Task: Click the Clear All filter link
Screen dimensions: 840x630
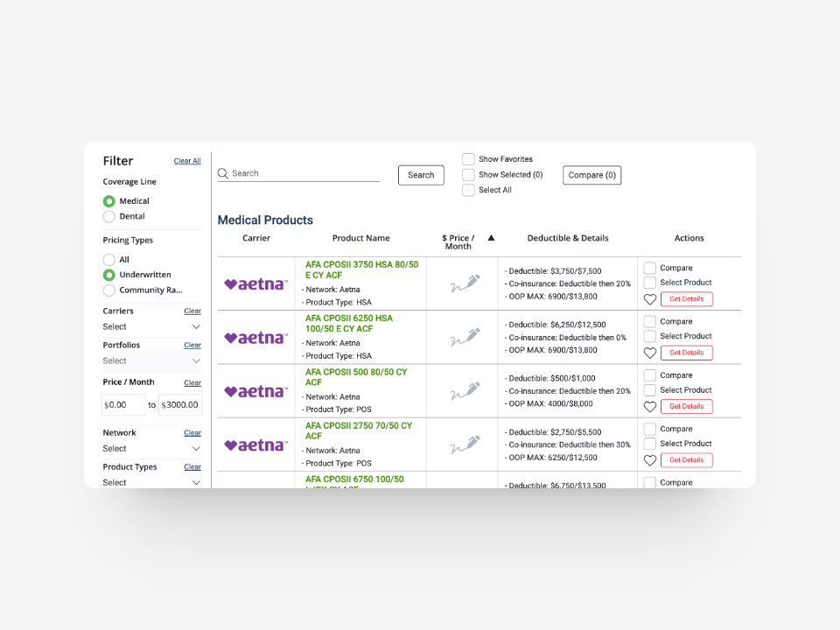Action: point(187,161)
